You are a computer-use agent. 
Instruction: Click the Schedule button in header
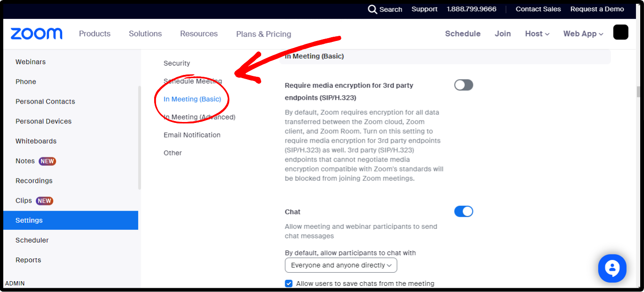click(462, 34)
